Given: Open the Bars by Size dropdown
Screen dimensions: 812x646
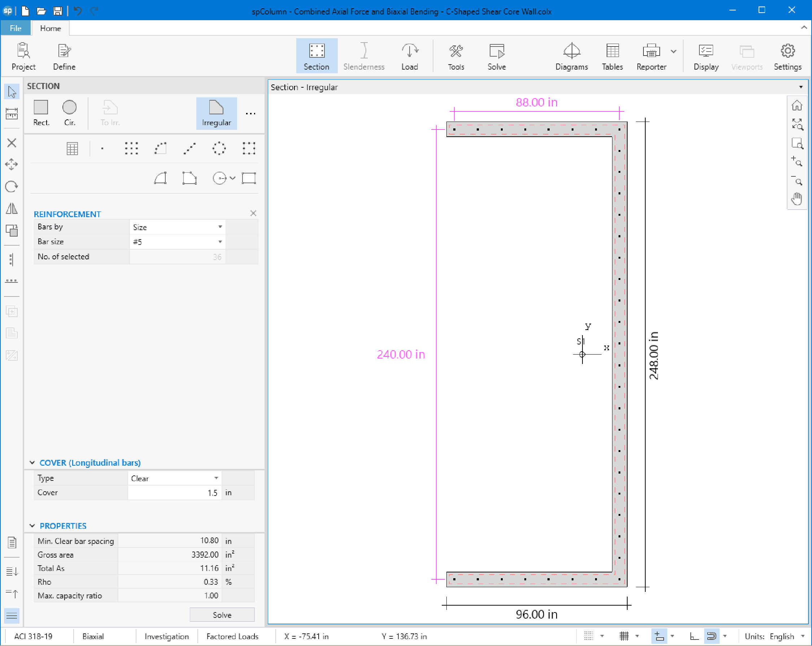Looking at the screenshot, I should (x=178, y=227).
